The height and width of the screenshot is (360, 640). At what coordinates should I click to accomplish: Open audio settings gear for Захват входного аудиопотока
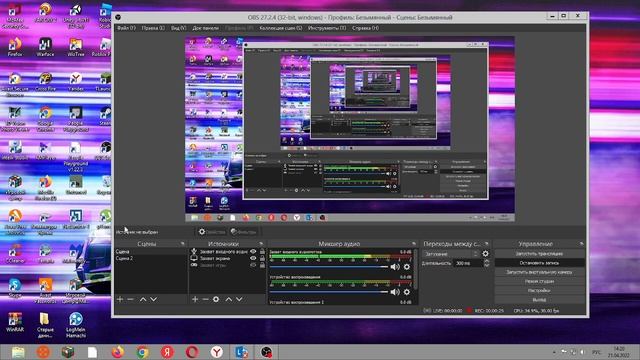[x=407, y=267]
